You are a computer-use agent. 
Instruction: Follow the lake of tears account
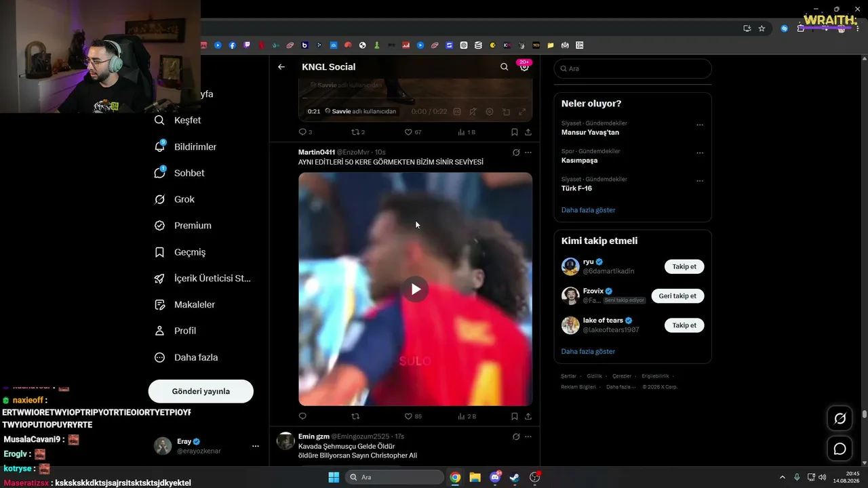tap(684, 325)
